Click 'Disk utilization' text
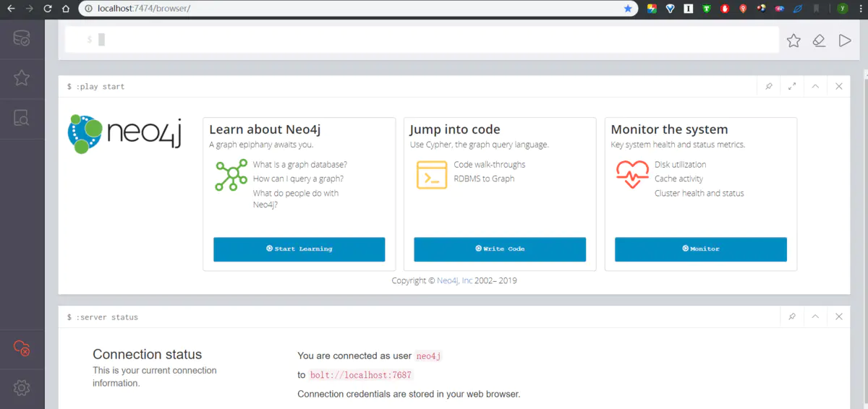This screenshot has height=409, width=868. [x=681, y=165]
